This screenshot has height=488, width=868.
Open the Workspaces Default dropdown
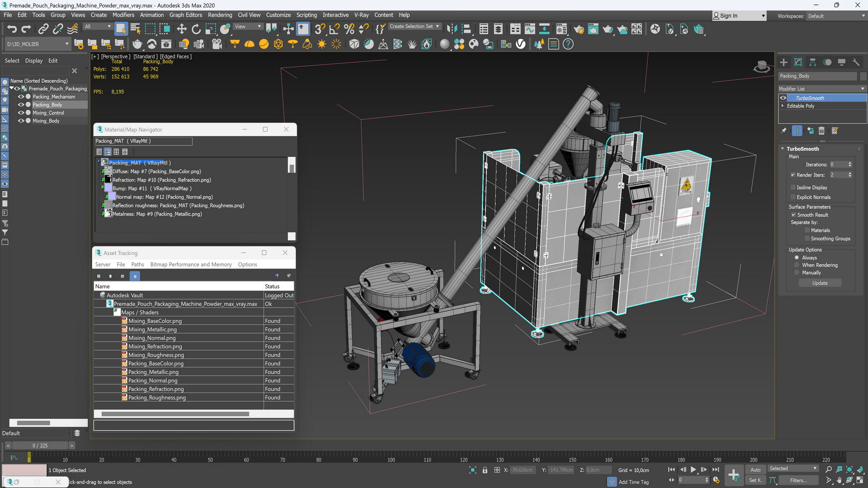tap(836, 16)
